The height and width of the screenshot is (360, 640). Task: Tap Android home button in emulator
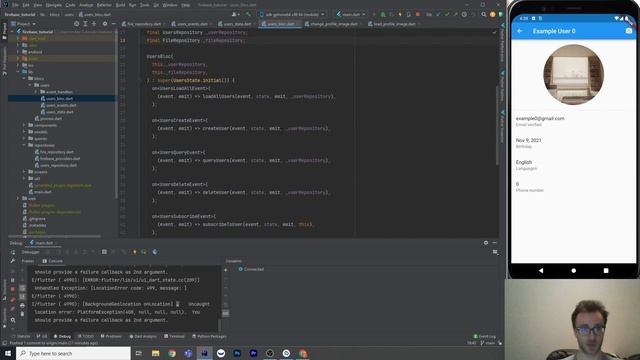coord(573,270)
